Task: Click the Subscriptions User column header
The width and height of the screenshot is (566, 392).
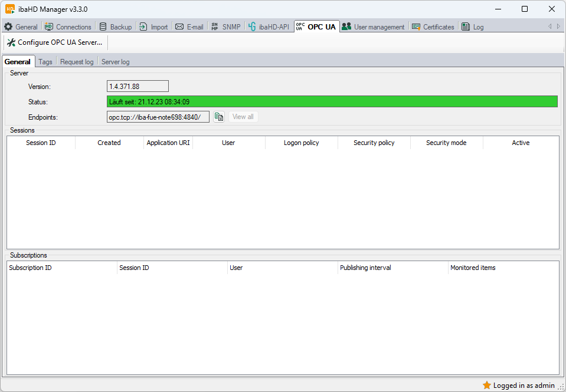Action: click(x=283, y=268)
